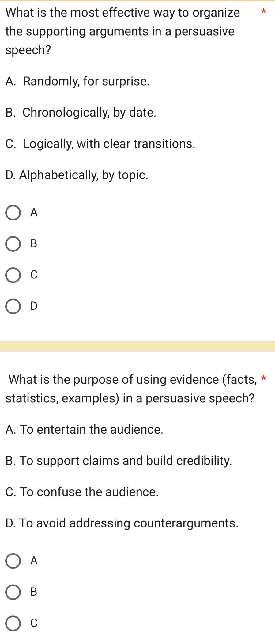
Task: Click the 'To entertain the audience' text
Action: click(x=85, y=429)
